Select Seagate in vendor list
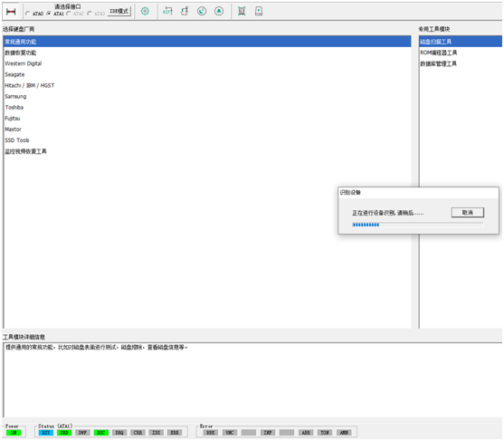The width and height of the screenshot is (504, 441). (207, 74)
